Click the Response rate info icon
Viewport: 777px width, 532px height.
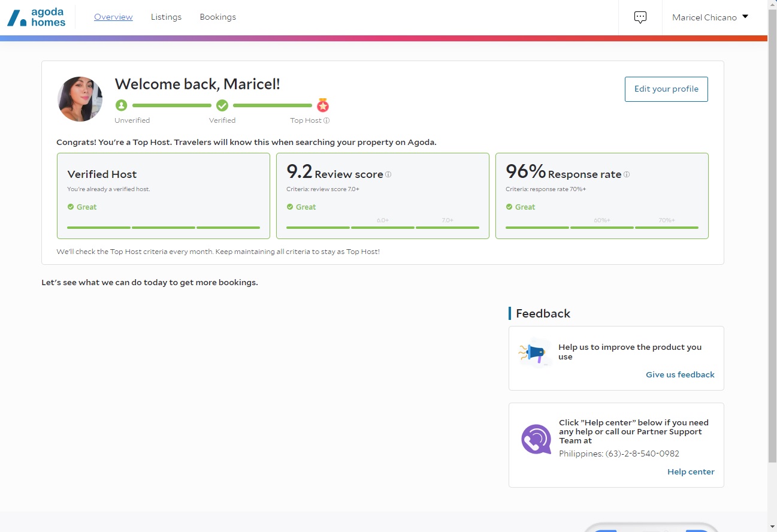[627, 174]
